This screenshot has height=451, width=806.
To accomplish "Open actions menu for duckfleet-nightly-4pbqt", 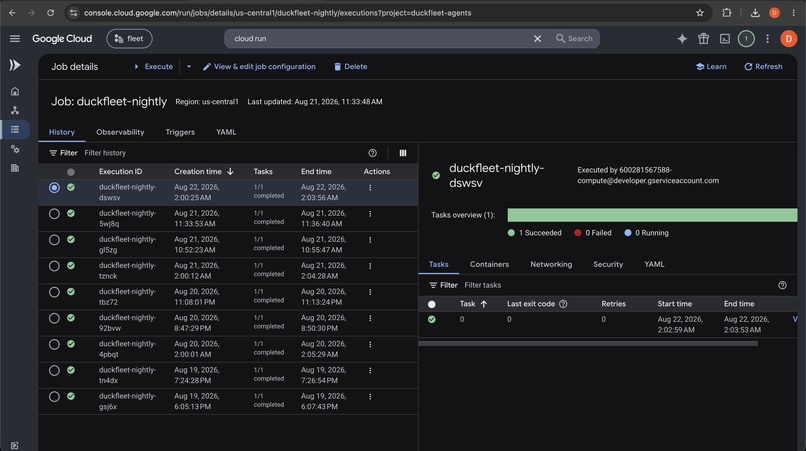I will 370,345.
